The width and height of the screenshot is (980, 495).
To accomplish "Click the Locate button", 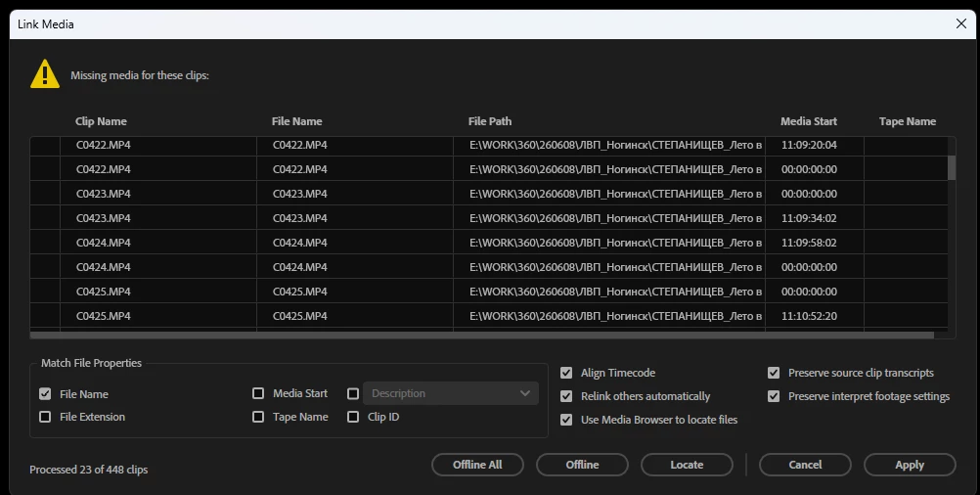I will tap(687, 465).
